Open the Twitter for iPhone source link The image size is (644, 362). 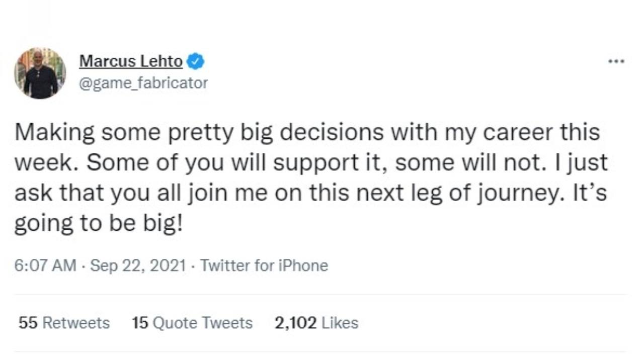[264, 265]
